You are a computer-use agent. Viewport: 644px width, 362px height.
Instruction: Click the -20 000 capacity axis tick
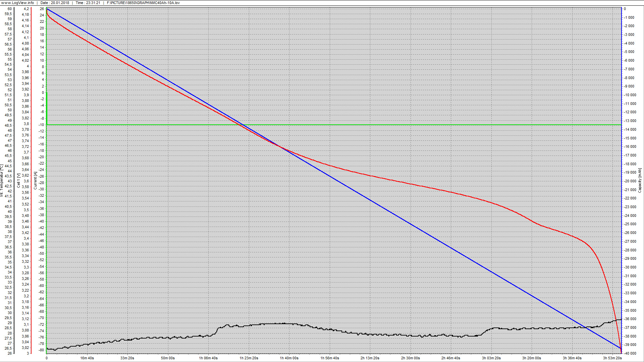630,181
